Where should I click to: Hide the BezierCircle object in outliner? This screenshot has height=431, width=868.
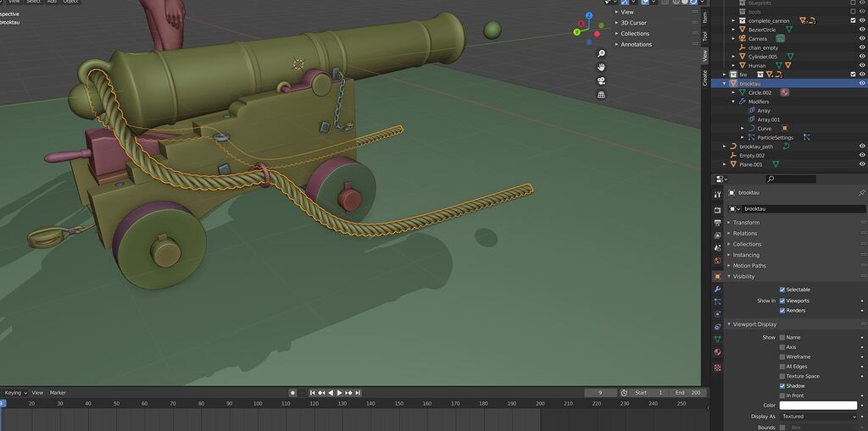(x=862, y=30)
